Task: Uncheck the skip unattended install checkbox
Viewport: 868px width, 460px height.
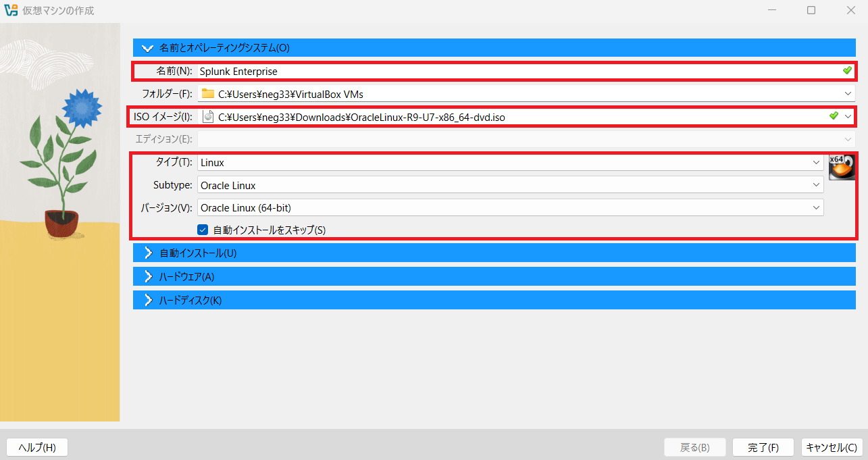Action: 203,230
